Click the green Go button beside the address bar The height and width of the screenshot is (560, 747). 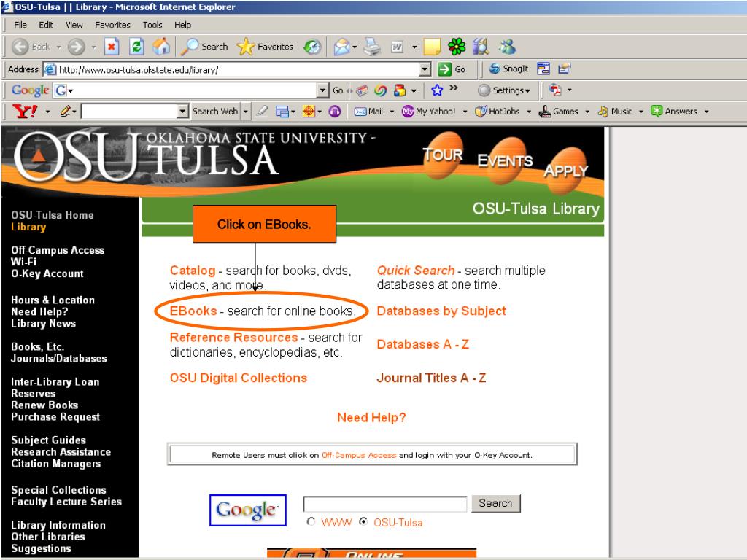(x=451, y=69)
